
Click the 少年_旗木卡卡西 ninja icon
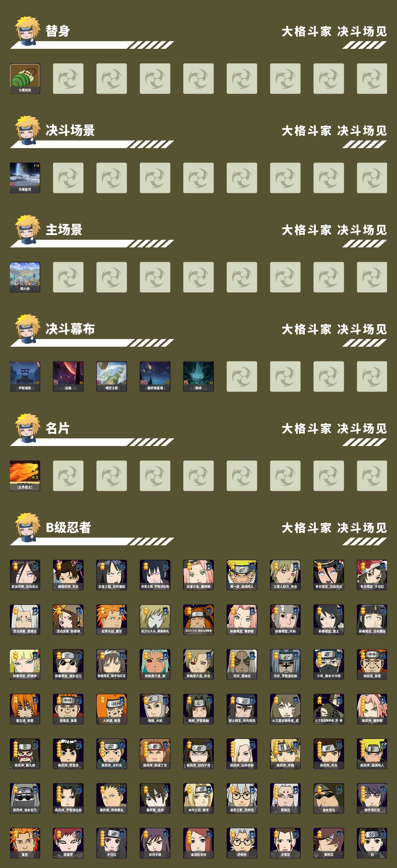(x=329, y=664)
